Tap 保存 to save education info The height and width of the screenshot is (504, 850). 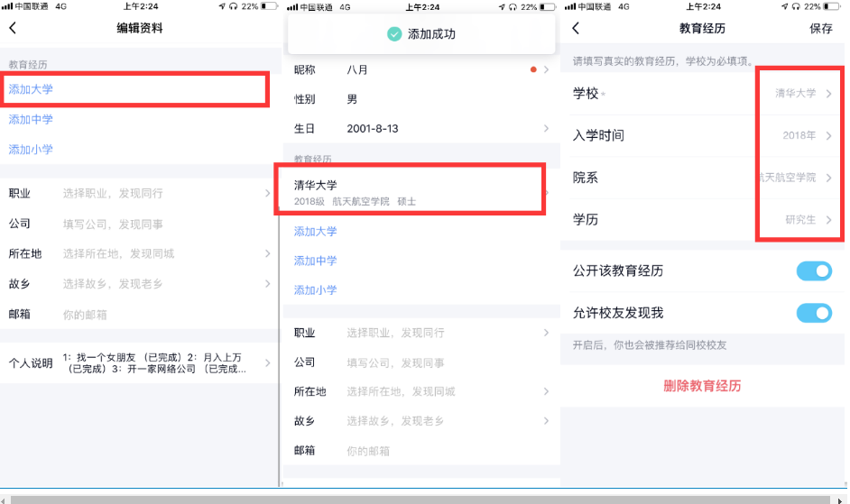click(x=821, y=28)
